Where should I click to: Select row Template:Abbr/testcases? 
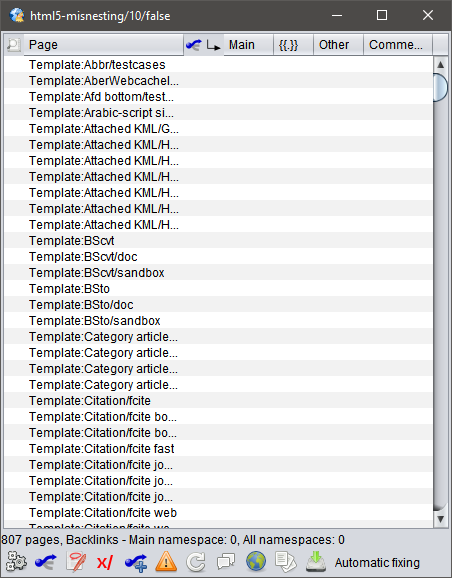pos(218,65)
